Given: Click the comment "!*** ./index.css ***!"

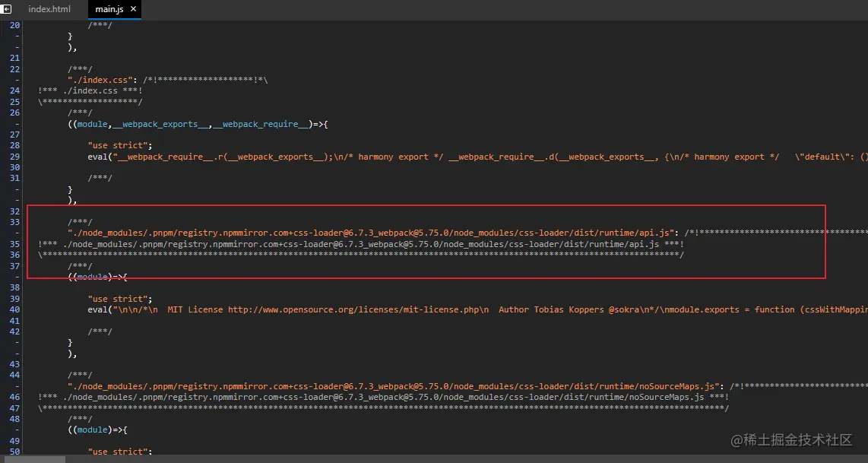Looking at the screenshot, I should point(90,90).
